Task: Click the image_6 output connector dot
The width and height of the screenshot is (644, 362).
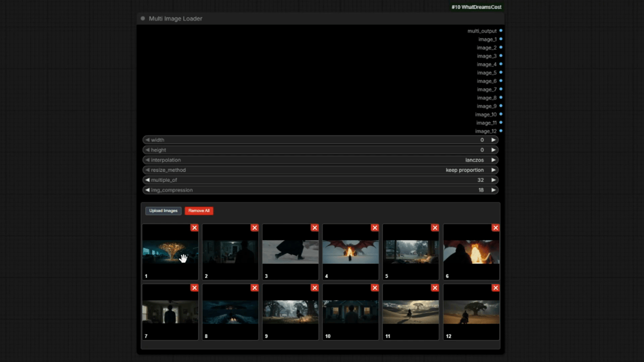Action: 501,81
